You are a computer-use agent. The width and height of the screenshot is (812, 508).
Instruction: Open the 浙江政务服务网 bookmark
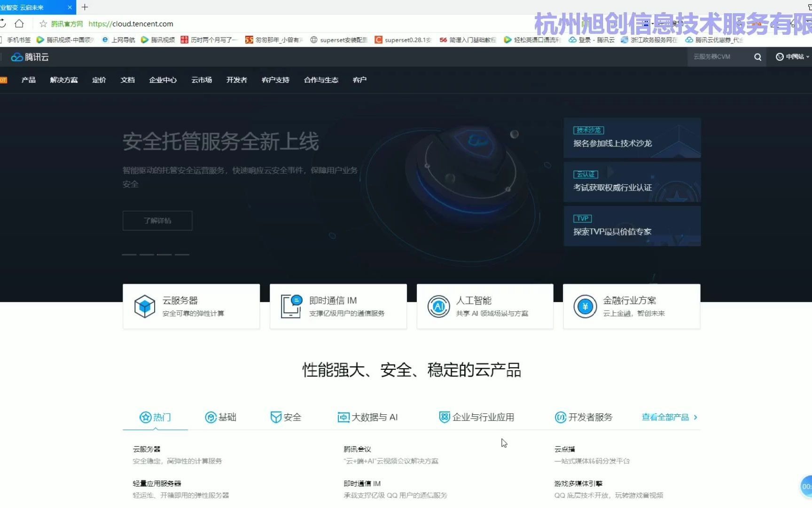click(x=649, y=40)
